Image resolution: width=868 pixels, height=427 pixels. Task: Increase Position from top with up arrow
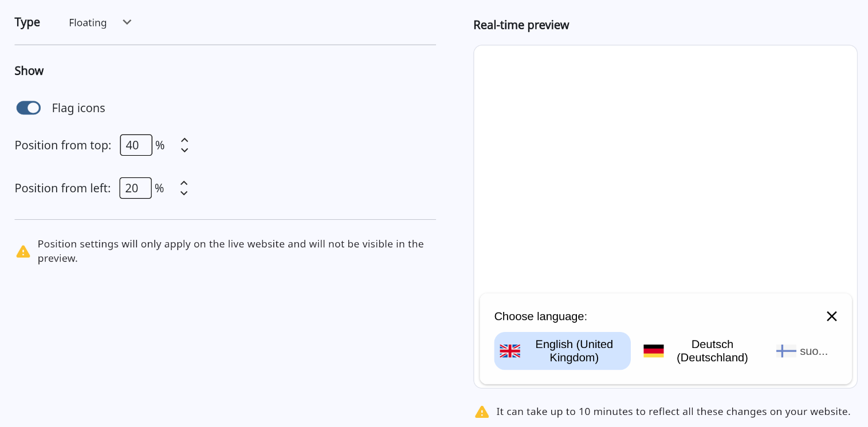pyautogui.click(x=184, y=140)
